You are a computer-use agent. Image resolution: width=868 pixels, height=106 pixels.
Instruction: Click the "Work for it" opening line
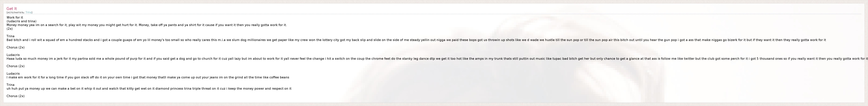coord(15,17)
